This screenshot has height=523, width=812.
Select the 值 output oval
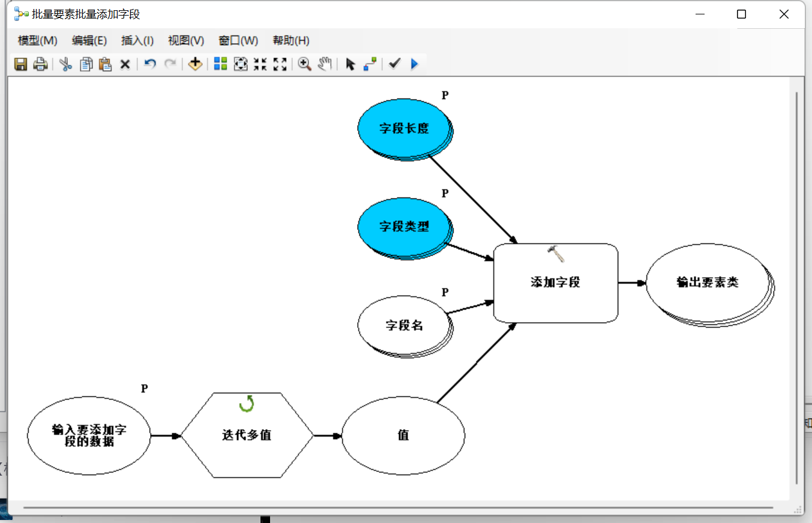click(403, 435)
